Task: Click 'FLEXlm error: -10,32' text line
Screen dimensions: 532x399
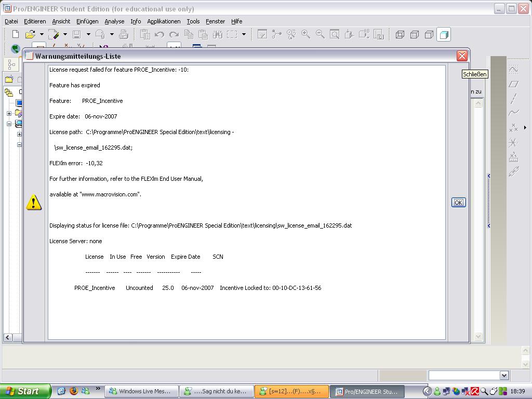Action: point(76,163)
